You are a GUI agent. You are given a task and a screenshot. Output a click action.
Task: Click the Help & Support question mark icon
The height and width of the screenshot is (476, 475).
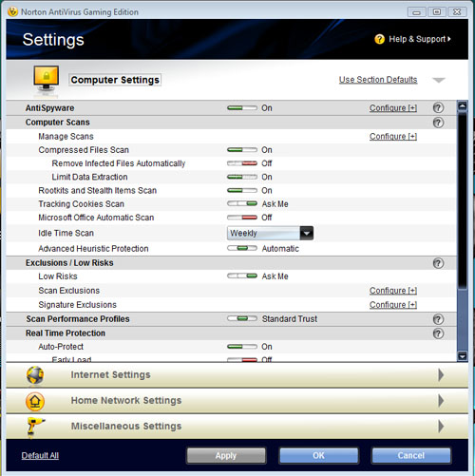(379, 39)
